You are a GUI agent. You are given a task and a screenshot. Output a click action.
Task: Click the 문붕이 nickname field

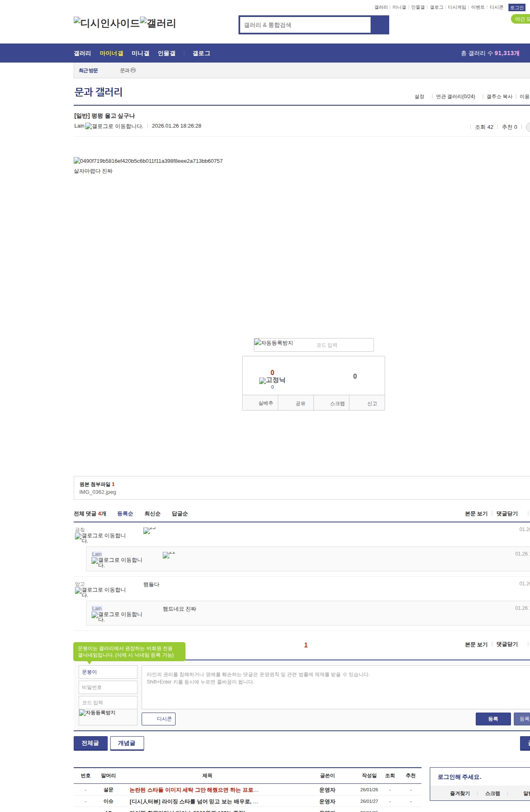point(108,672)
